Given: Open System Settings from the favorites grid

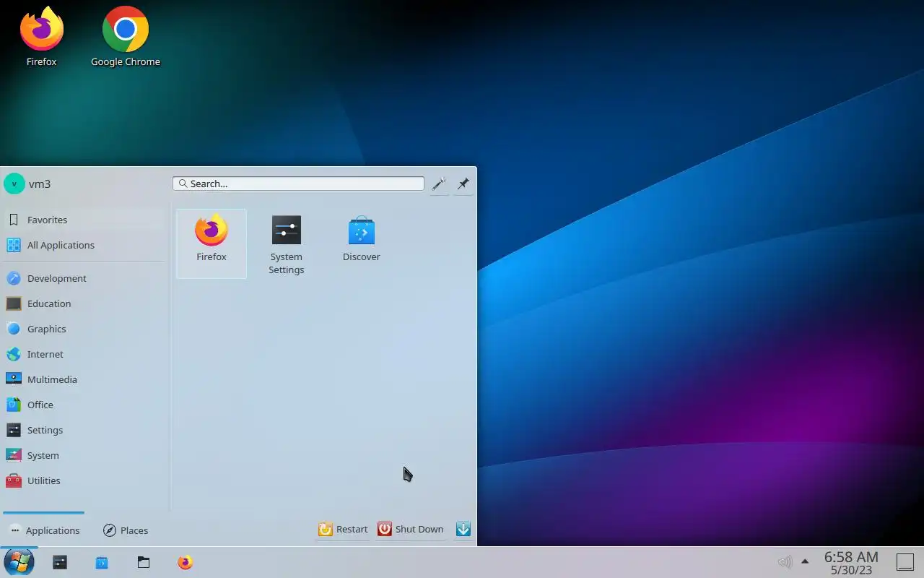Looking at the screenshot, I should point(287,243).
